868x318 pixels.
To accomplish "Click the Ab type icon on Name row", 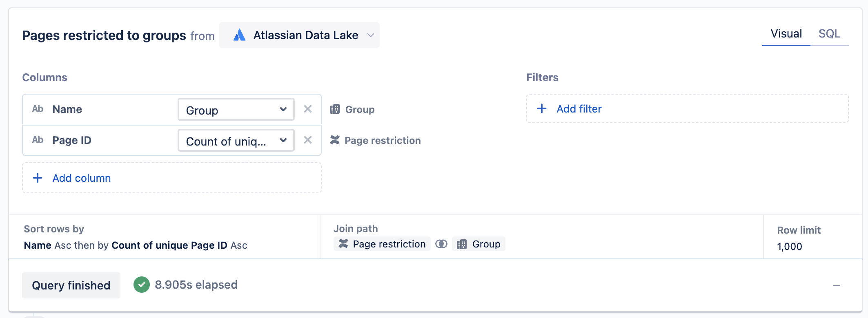I will 38,109.
